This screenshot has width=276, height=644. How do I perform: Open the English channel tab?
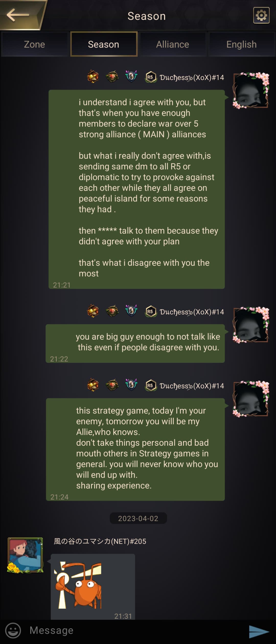[x=241, y=44]
